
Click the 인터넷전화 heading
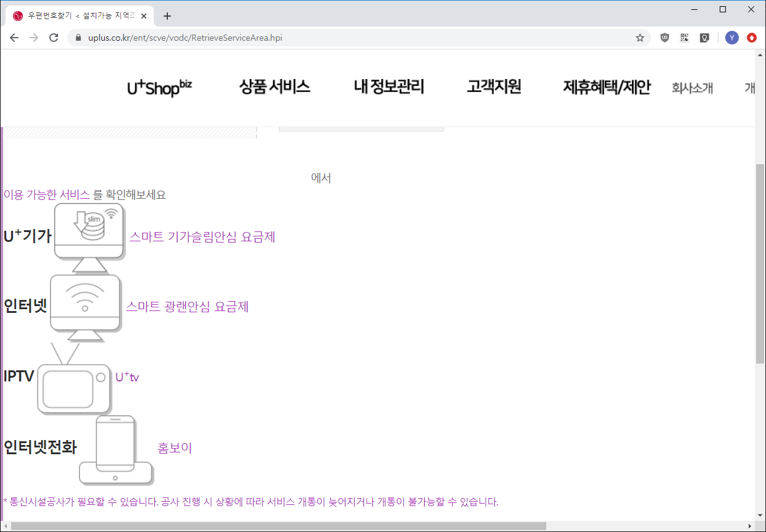click(40, 447)
